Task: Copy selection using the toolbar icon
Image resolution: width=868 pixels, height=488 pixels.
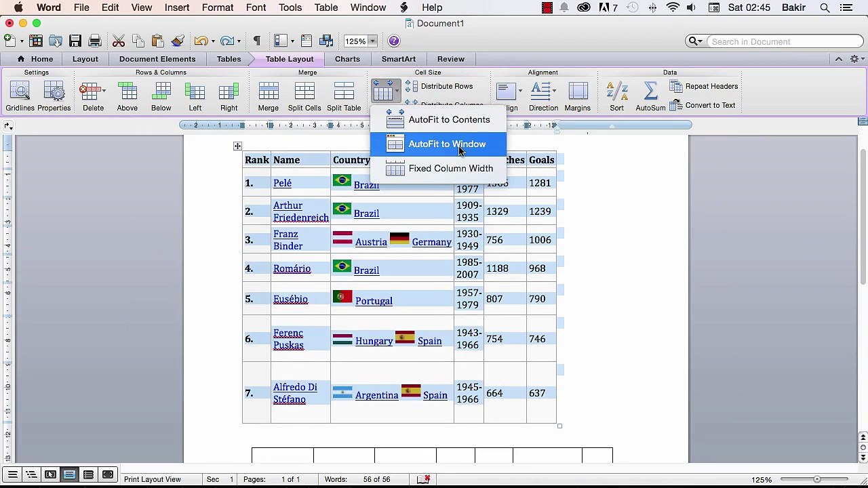Action: pyautogui.click(x=138, y=41)
